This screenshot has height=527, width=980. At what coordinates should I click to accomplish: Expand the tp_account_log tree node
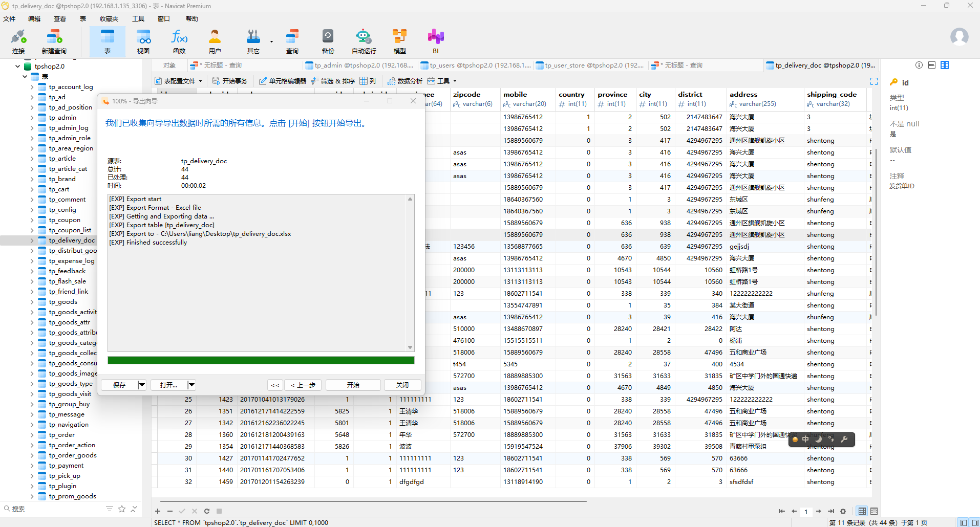[32, 87]
